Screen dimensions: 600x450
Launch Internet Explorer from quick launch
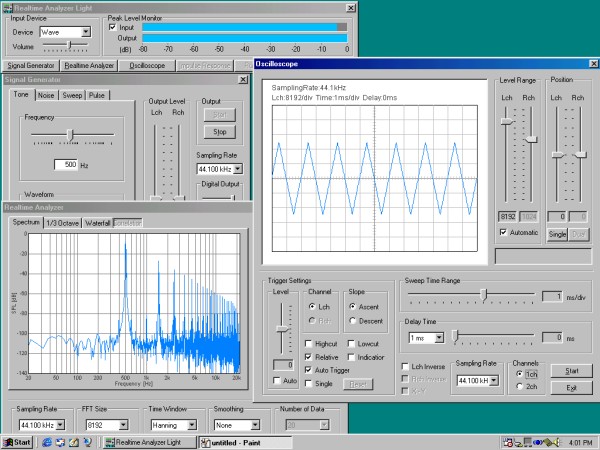[47, 442]
